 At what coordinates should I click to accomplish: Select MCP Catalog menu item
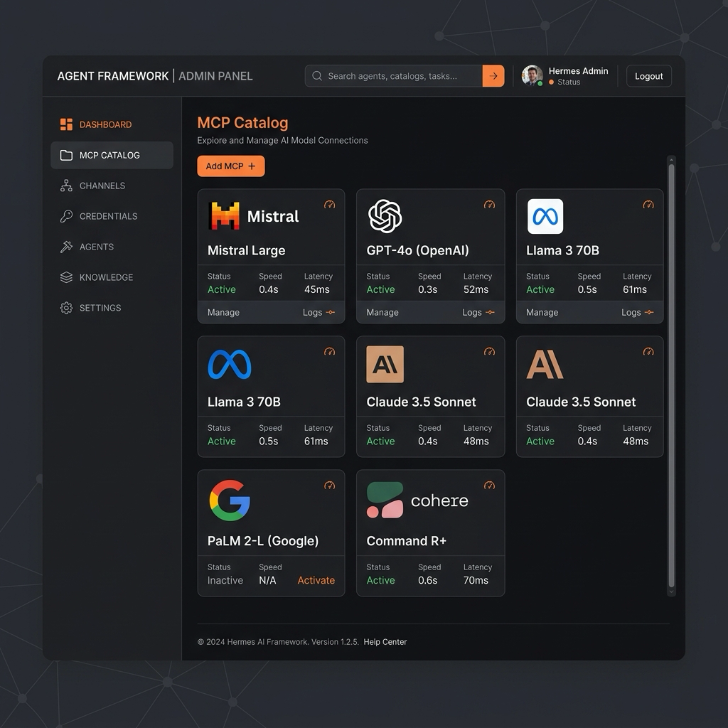coord(112,155)
